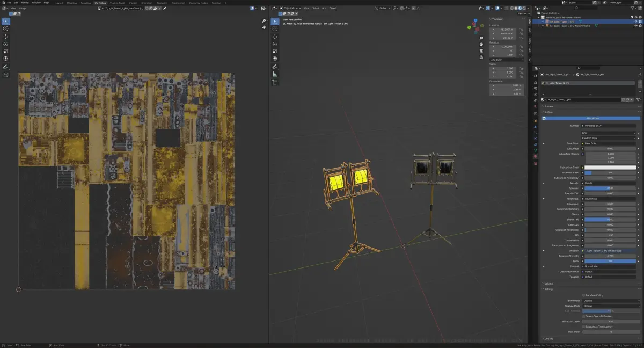Image resolution: width=644 pixels, height=348 pixels.
Task: Open the Image menu in UV editor
Action: (x=23, y=8)
